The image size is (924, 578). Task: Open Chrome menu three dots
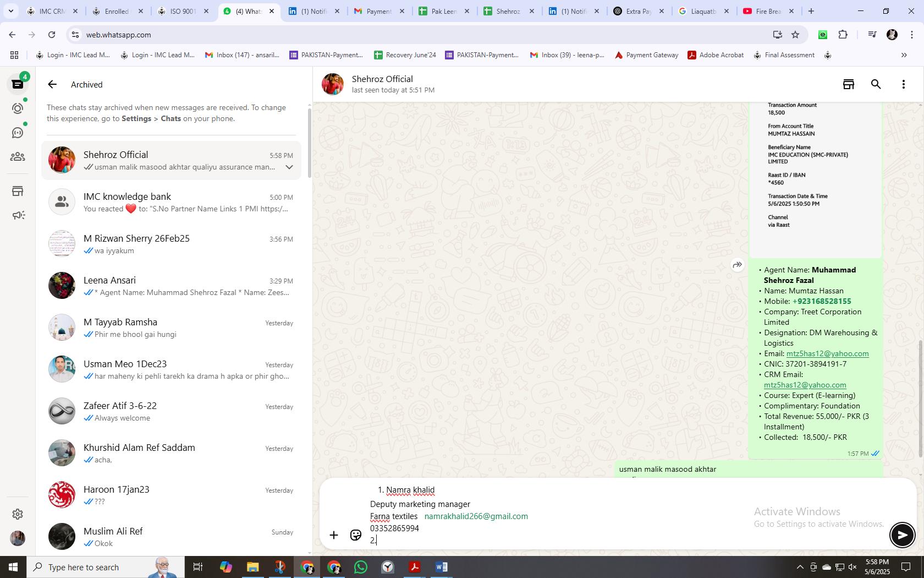click(912, 35)
